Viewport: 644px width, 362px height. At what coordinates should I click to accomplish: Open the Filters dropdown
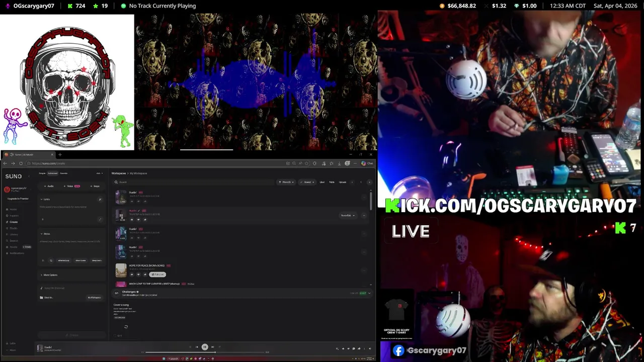(x=286, y=182)
